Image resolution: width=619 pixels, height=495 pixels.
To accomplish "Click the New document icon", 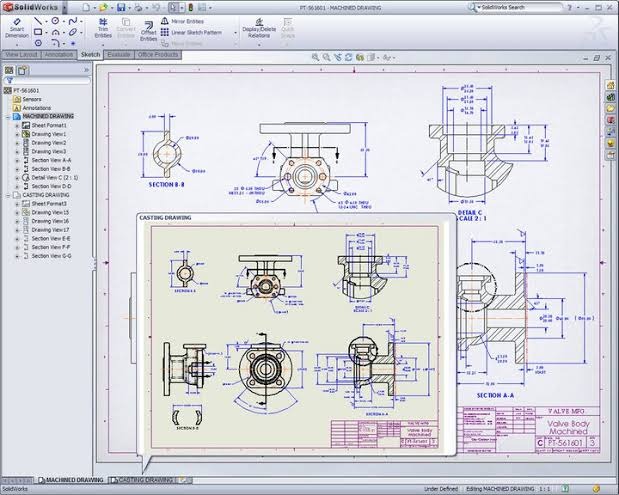I will pyautogui.click(x=86, y=7).
